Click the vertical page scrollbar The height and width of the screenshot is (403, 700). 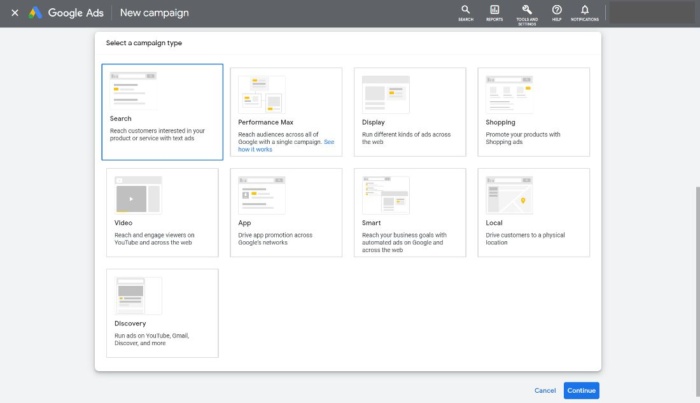tap(697, 292)
